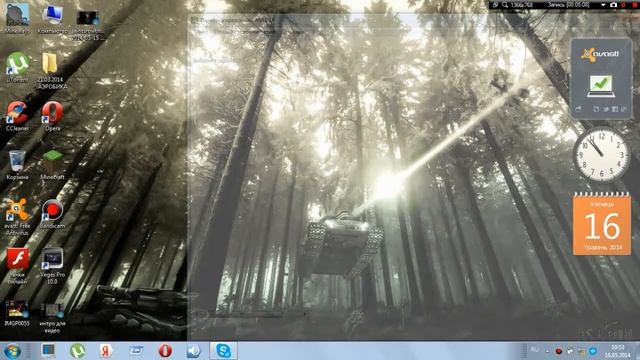640x360 pixels.
Task: Switch the RU input language indicator
Action: [534, 350]
